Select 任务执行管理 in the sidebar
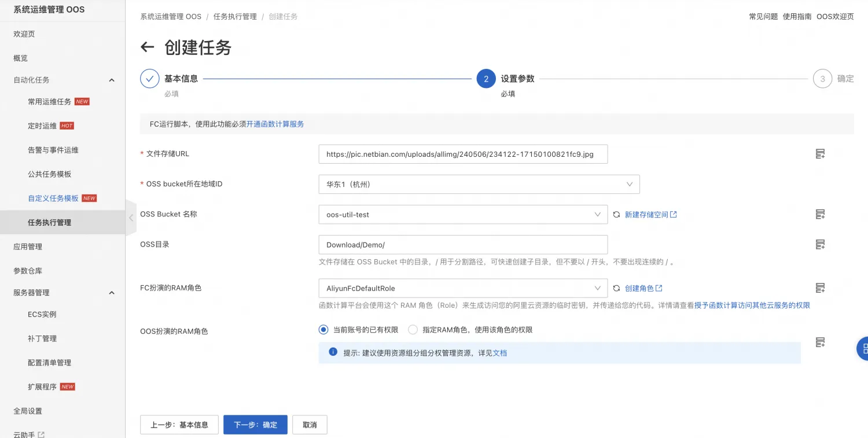 [62, 223]
